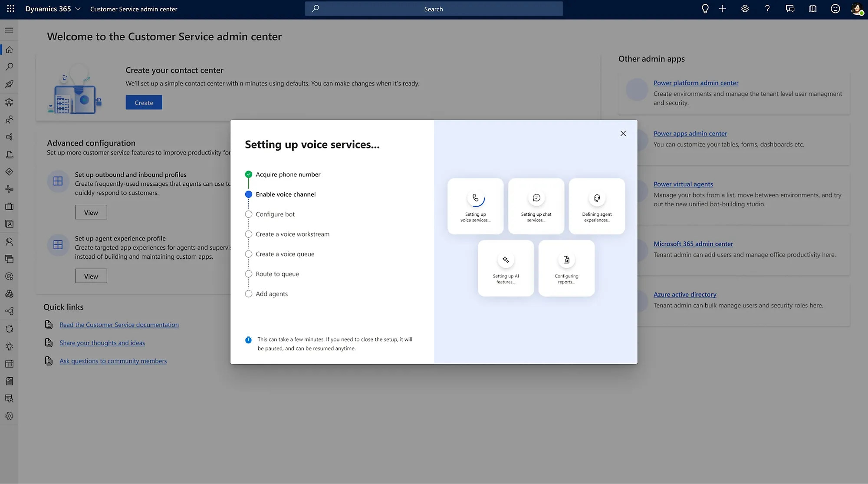Click Home icon in left sidebar
The image size is (868, 484).
pyautogui.click(x=9, y=49)
